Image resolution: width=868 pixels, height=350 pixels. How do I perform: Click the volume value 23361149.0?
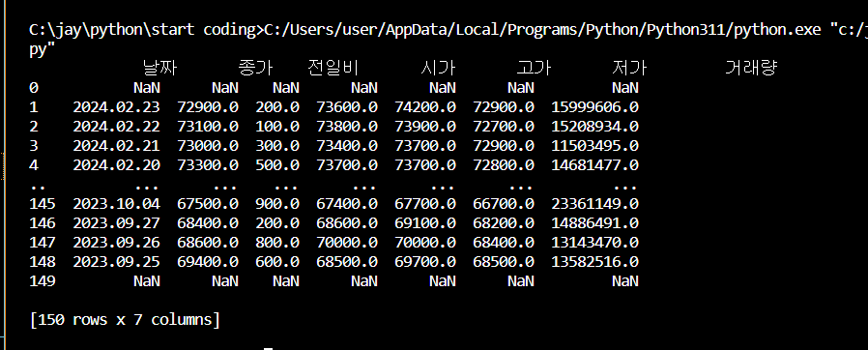click(x=594, y=204)
